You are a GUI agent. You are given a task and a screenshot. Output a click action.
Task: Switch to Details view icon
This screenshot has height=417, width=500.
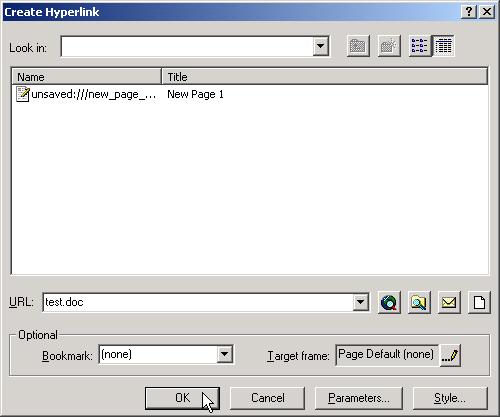443,46
